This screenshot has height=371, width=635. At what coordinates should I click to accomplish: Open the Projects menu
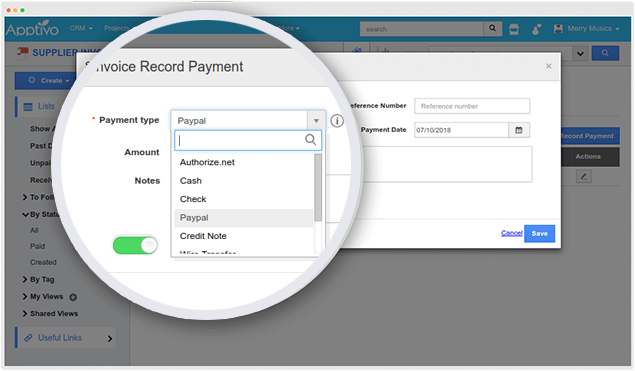pyautogui.click(x=116, y=28)
